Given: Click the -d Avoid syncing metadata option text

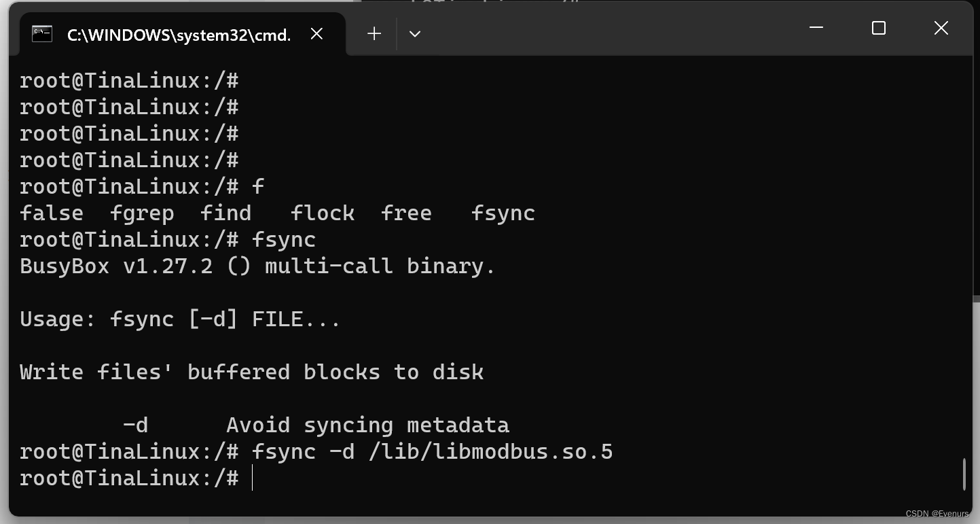Looking at the screenshot, I should pos(316,425).
